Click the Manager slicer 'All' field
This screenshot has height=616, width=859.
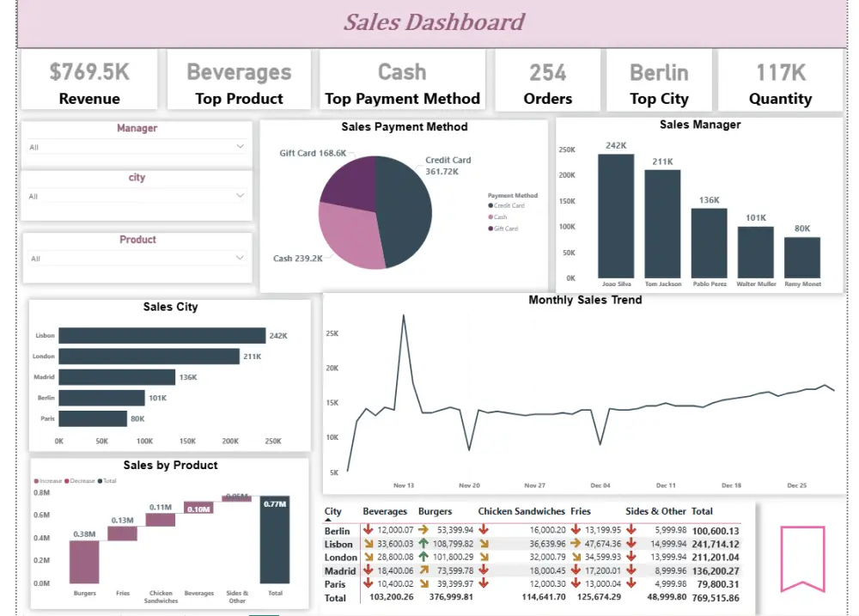(137, 147)
